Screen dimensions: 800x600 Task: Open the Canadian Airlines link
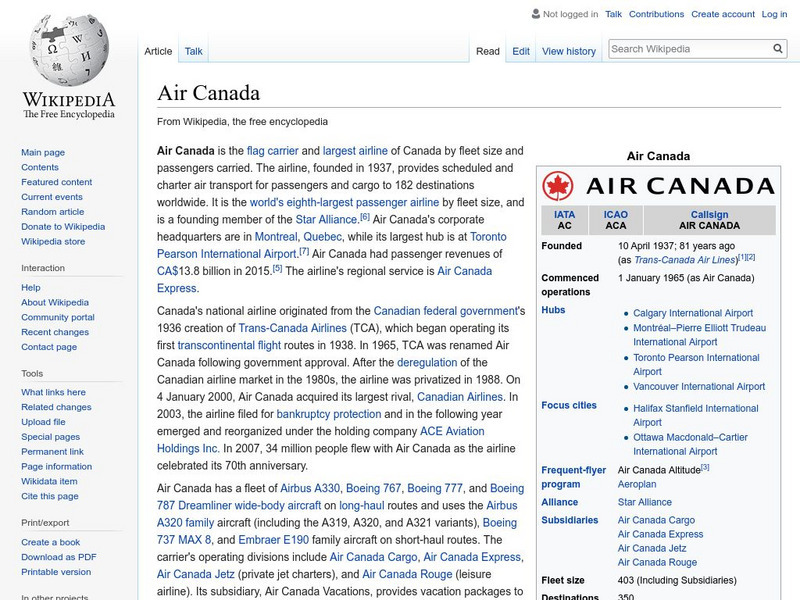[x=460, y=397]
